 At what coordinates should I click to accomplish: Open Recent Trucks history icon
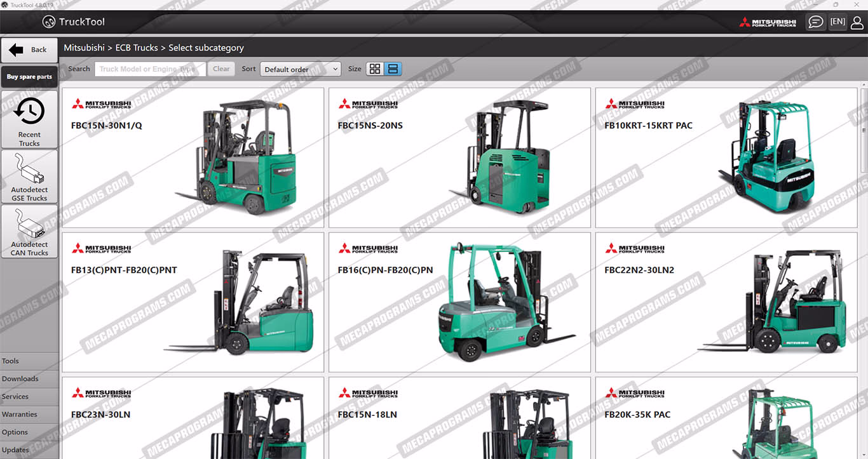(29, 119)
